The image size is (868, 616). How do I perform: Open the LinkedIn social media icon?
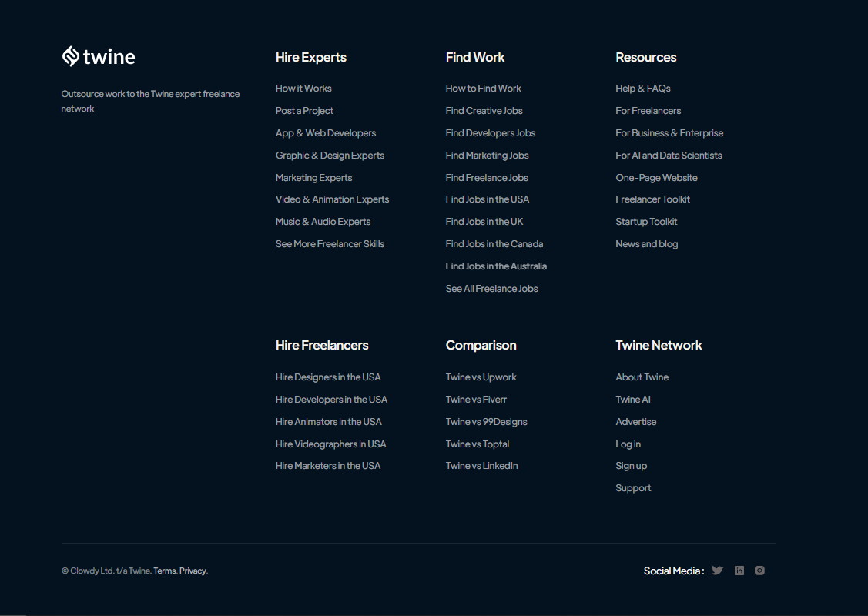coord(739,571)
